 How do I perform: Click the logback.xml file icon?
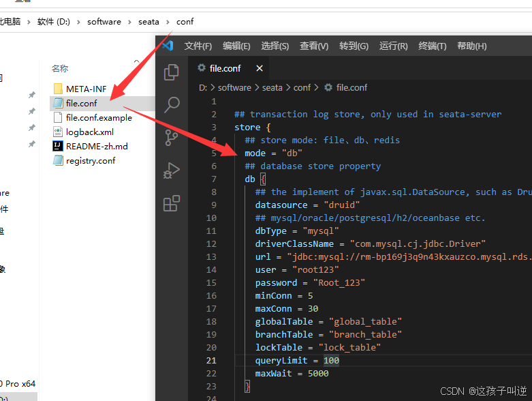pyautogui.click(x=58, y=132)
